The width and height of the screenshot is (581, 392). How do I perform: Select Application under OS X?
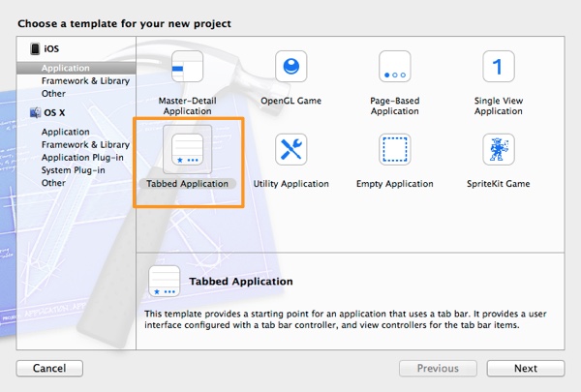65,132
